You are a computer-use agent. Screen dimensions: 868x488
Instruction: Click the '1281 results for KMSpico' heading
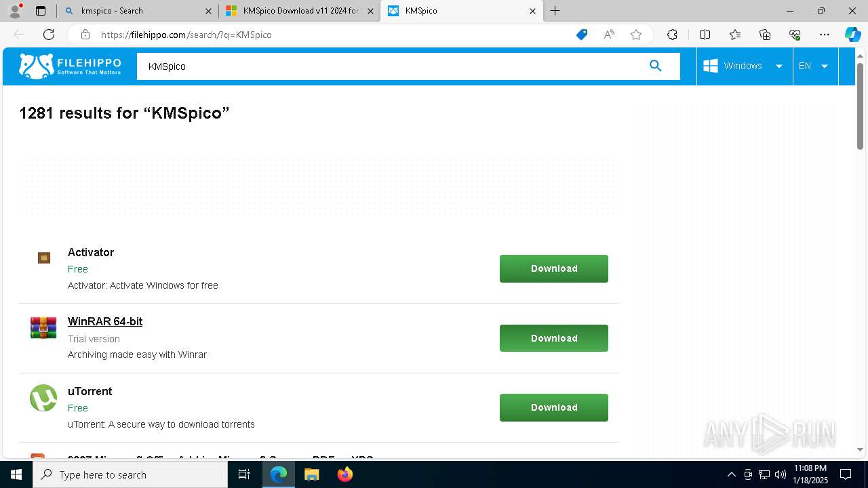124,113
